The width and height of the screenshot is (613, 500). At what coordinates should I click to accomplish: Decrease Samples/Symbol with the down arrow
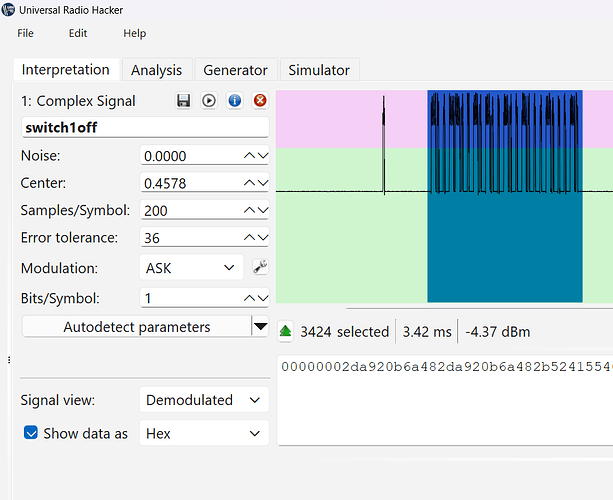(263, 210)
